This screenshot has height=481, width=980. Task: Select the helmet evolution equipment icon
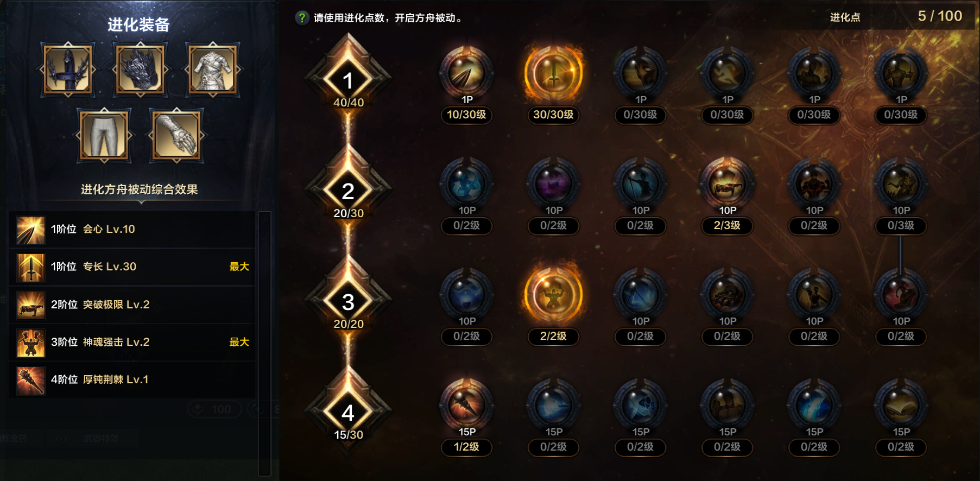(x=68, y=69)
